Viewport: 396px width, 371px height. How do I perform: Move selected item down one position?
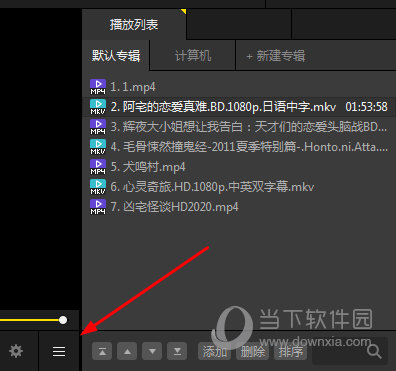click(x=152, y=351)
